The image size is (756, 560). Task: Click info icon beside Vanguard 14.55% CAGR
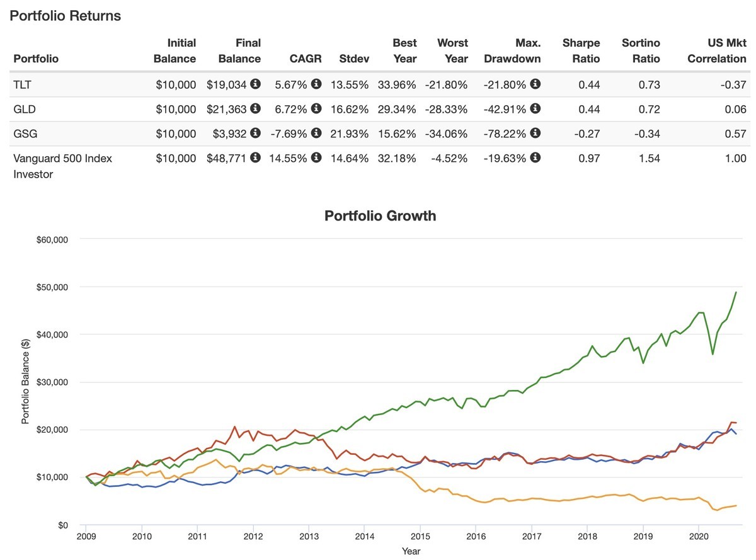coord(316,158)
